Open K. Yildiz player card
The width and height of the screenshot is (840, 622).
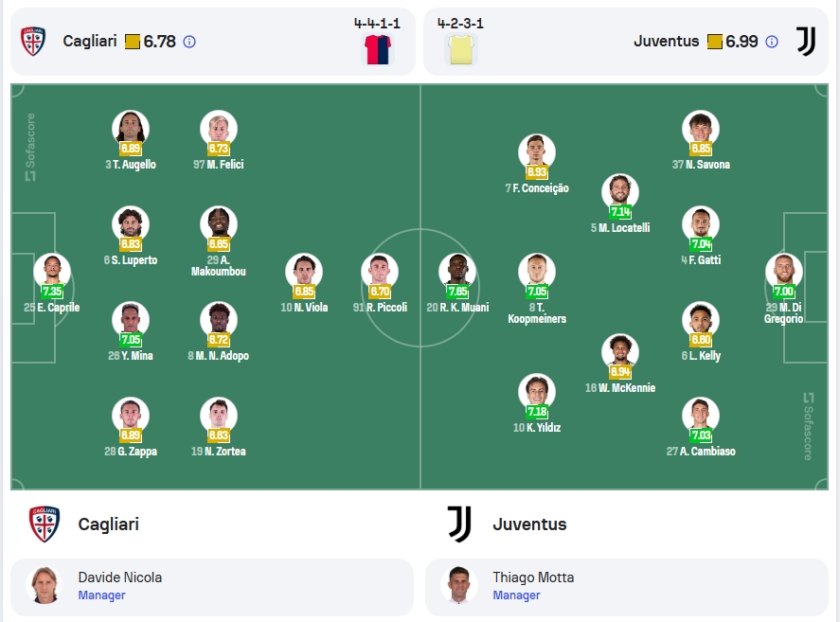tap(537, 403)
